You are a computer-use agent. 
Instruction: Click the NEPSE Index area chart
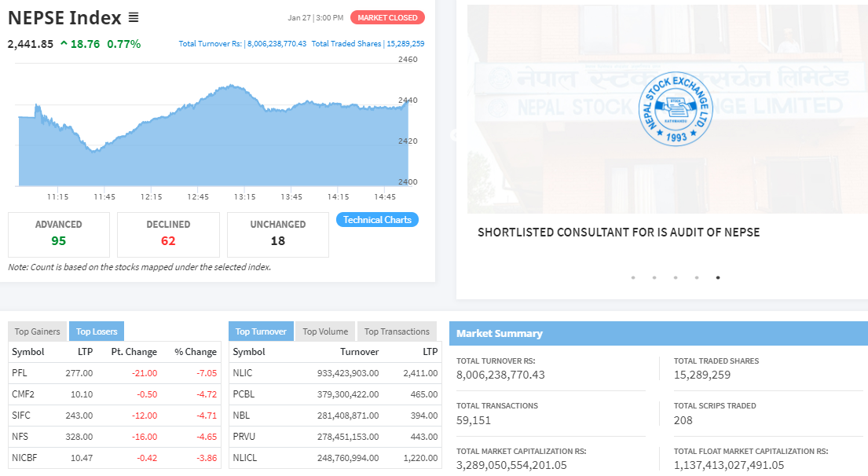(x=213, y=136)
